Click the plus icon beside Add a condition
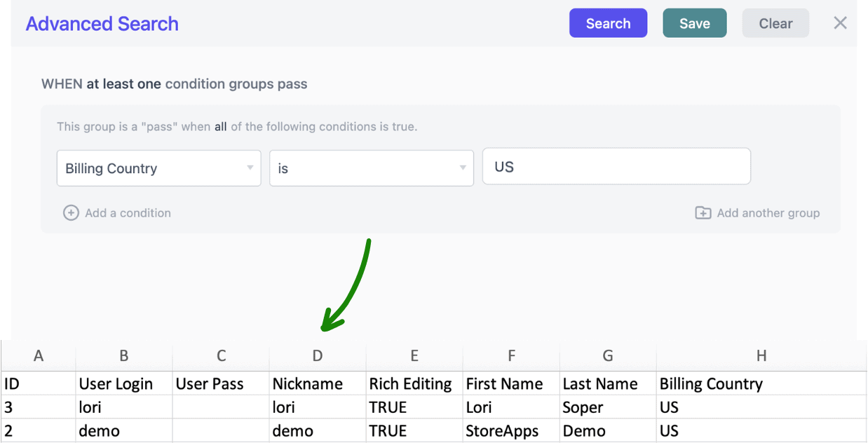This screenshot has height=443, width=868. point(71,213)
